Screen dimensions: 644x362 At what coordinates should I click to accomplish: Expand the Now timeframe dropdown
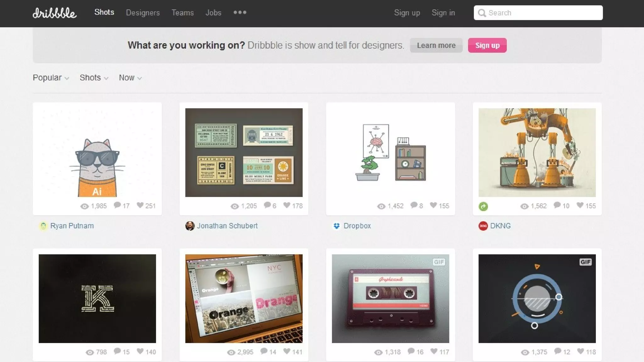tap(130, 78)
